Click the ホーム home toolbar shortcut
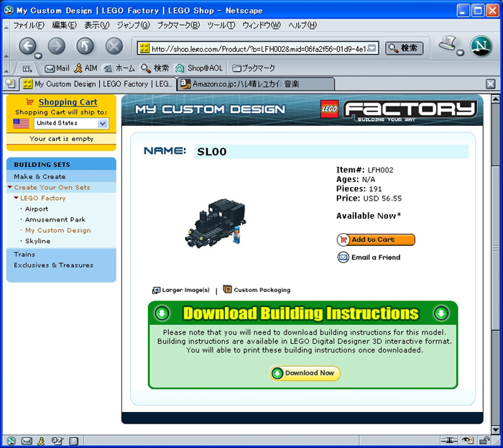503x448 pixels. (119, 68)
